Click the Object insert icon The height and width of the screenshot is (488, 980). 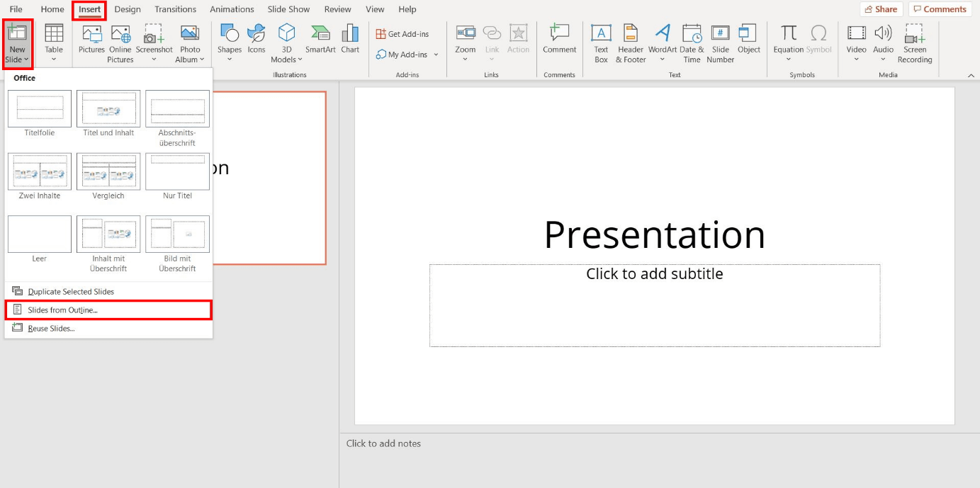tap(748, 33)
